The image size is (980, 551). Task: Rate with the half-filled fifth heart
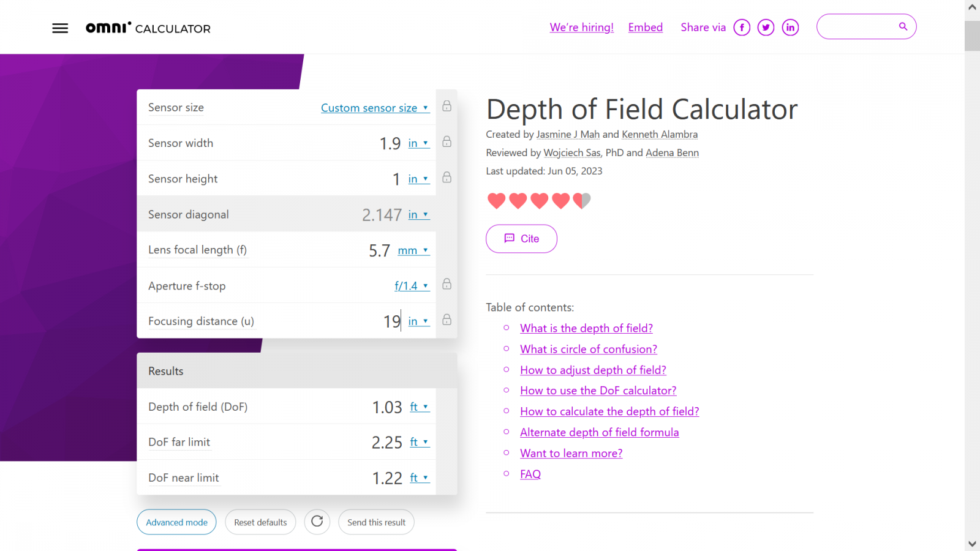582,200
